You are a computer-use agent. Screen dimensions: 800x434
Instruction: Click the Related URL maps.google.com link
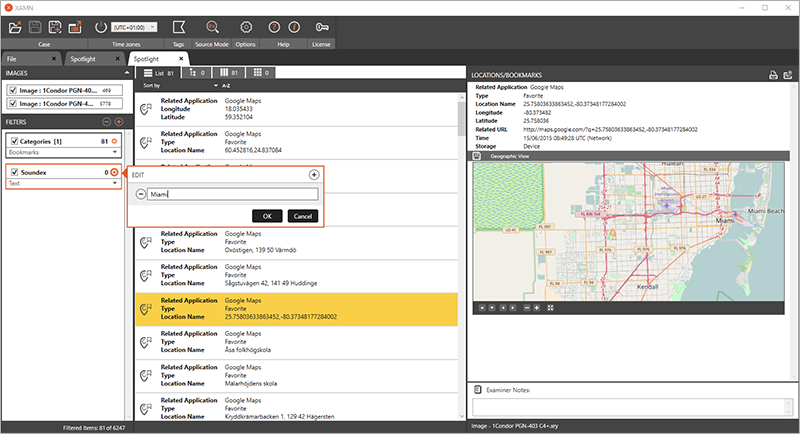[x=610, y=130]
